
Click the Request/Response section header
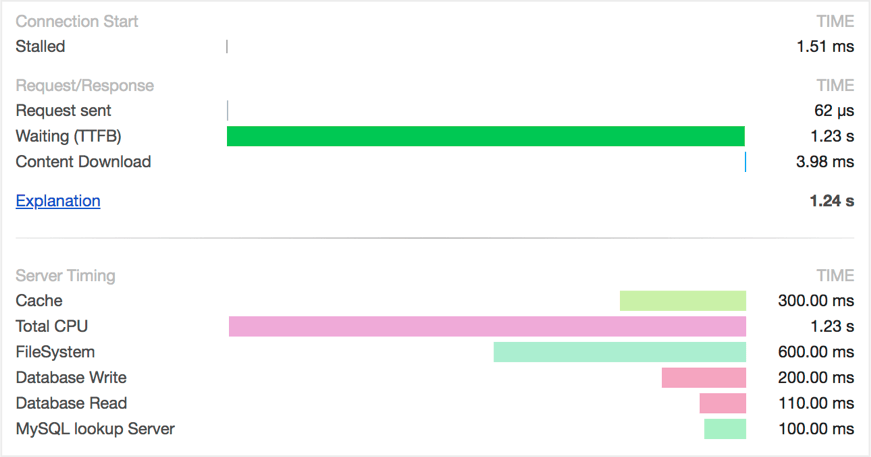pos(85,86)
